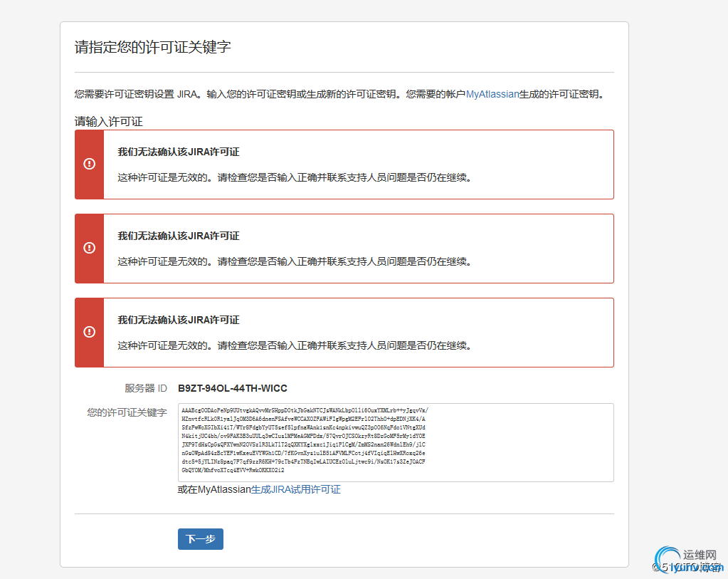Image resolution: width=728 pixels, height=579 pixels.
Task: Click the 请输入许可证 label
Action: (109, 122)
